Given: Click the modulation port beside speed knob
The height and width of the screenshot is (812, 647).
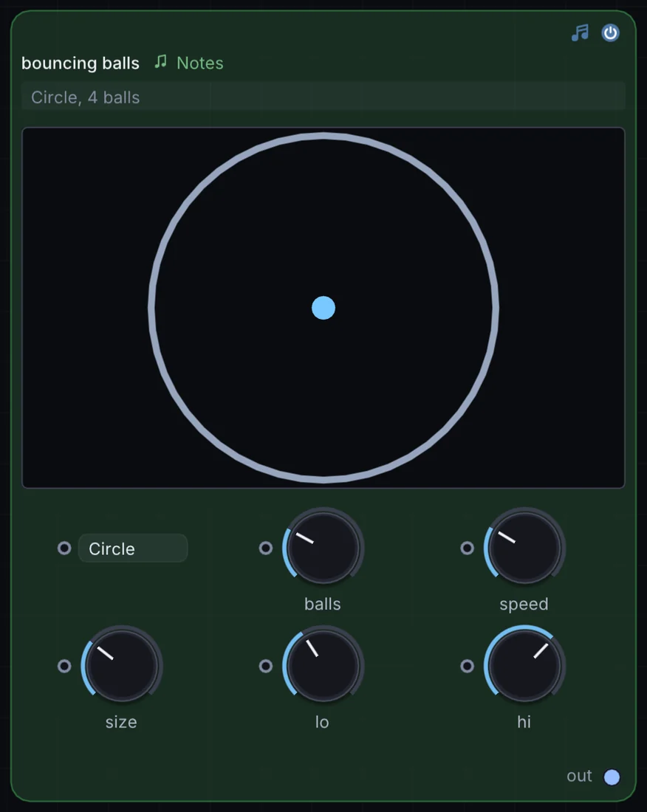Looking at the screenshot, I should click(468, 548).
